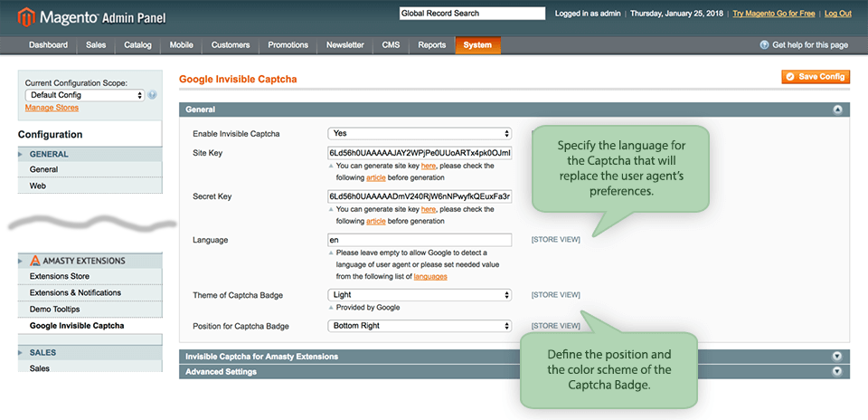The height and width of the screenshot is (420, 868).
Task: Open the Theme of Captcha Badge dropdown
Action: (x=420, y=295)
